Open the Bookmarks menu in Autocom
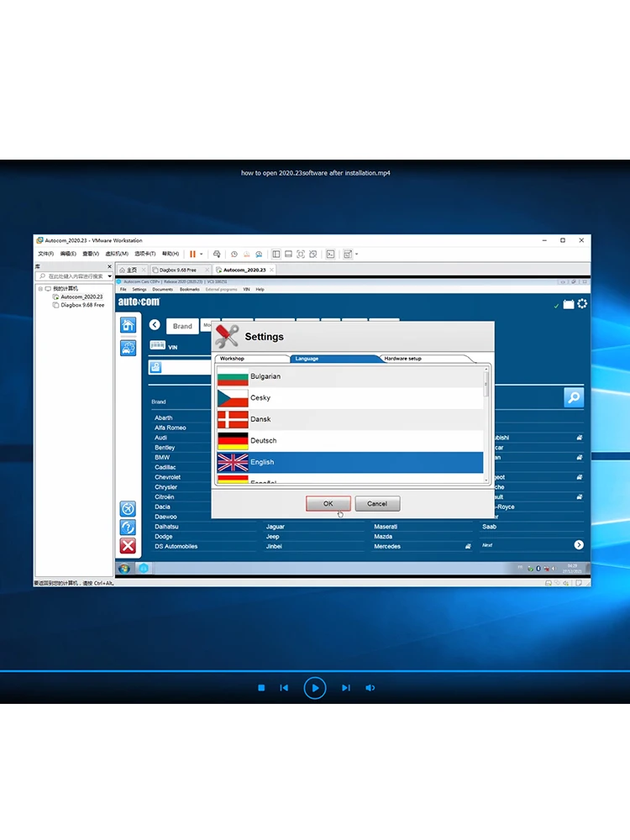630x840 pixels. tap(189, 289)
